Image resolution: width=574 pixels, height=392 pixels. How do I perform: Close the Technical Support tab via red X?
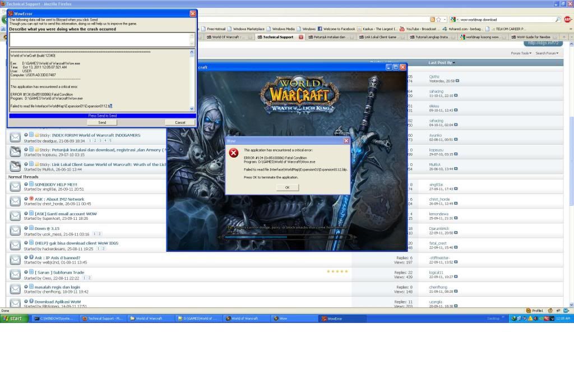coord(301,37)
